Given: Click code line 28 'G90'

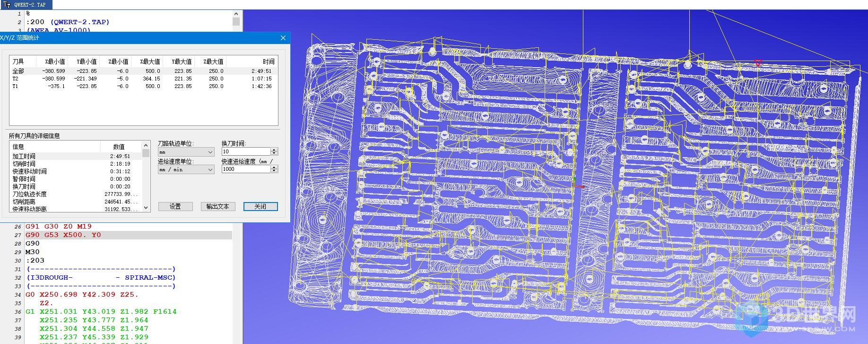Looking at the screenshot, I should pos(33,244).
